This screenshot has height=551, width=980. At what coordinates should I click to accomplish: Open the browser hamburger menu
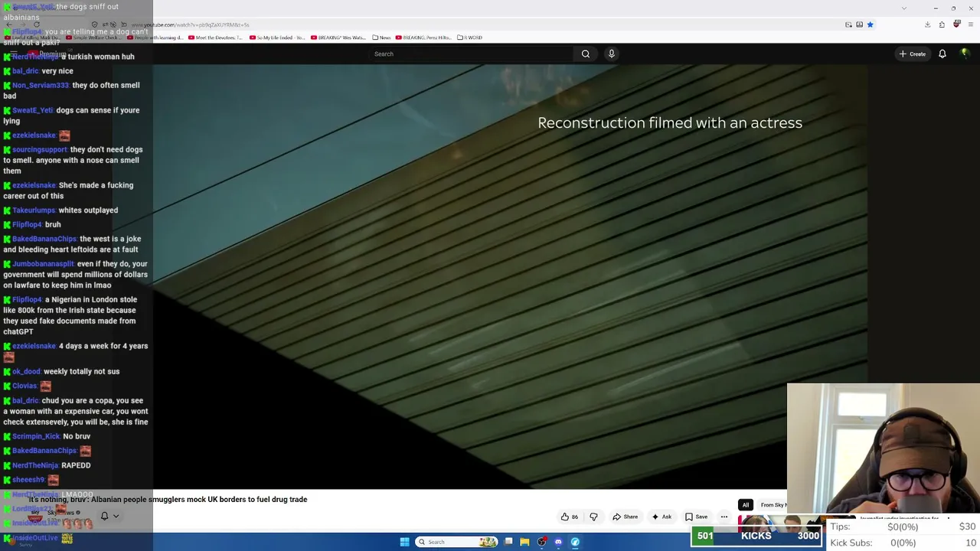970,24
